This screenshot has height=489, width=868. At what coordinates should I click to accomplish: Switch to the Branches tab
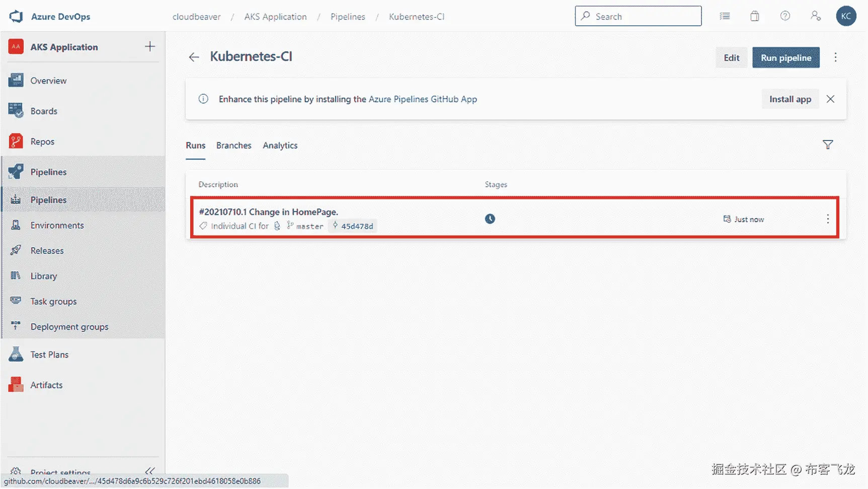pos(233,146)
